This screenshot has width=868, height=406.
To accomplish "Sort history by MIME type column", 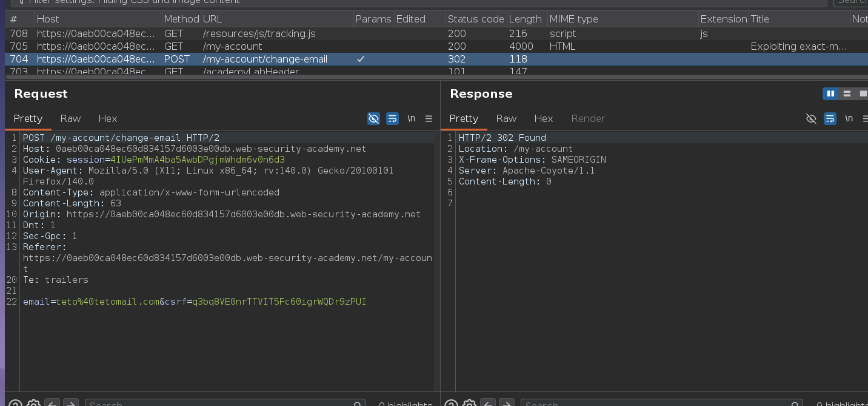I will [x=622, y=19].
